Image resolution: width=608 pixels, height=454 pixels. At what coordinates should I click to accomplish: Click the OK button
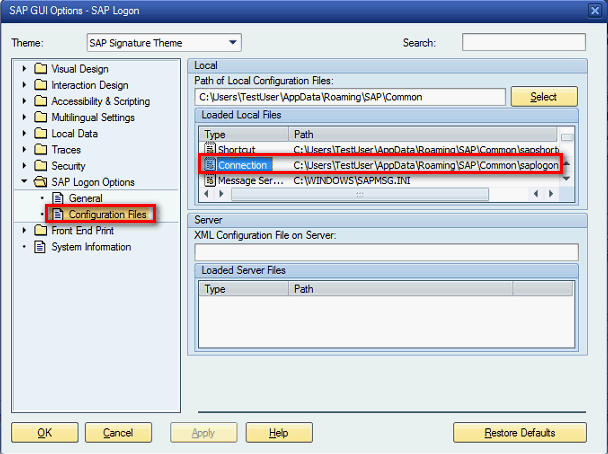(44, 433)
